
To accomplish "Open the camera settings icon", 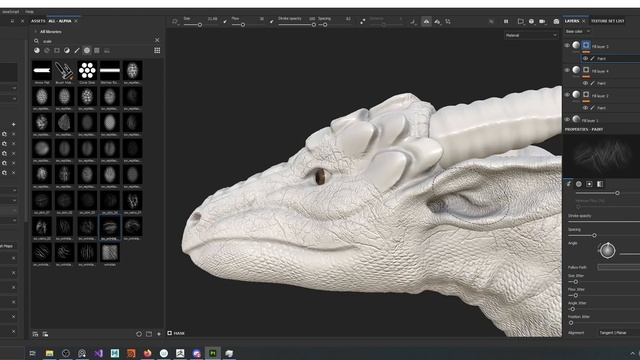I will coord(542,21).
